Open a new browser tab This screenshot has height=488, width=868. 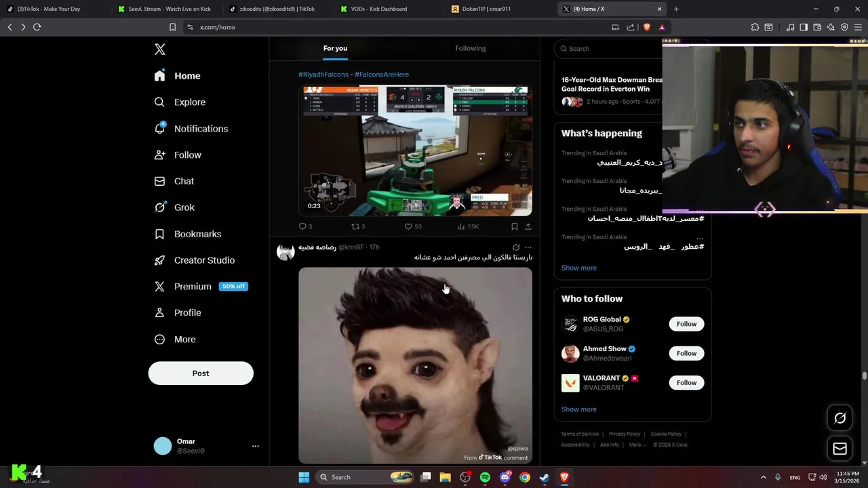tap(676, 9)
